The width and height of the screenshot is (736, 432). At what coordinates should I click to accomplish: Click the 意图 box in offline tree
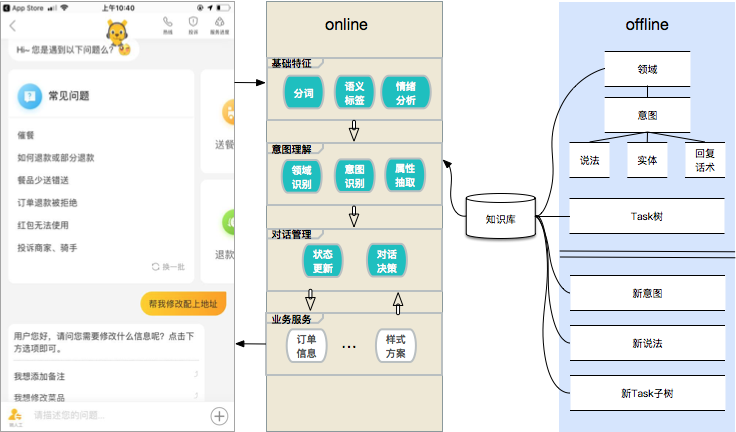(647, 115)
